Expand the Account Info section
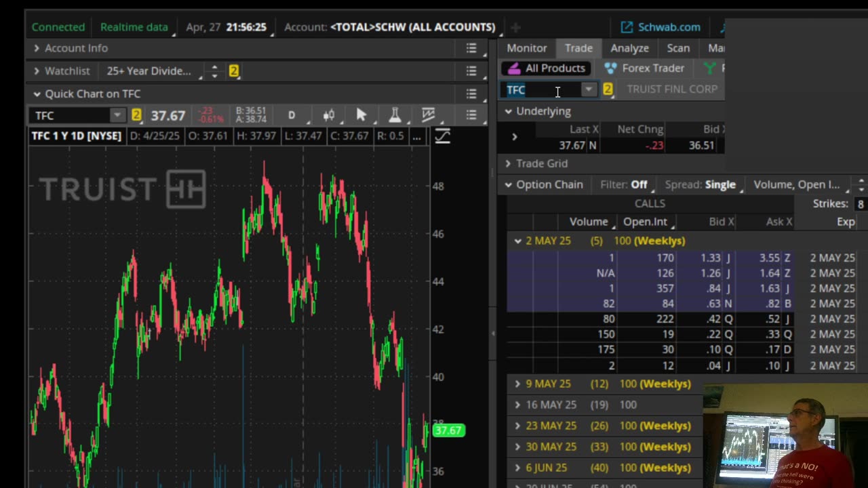 (37, 48)
